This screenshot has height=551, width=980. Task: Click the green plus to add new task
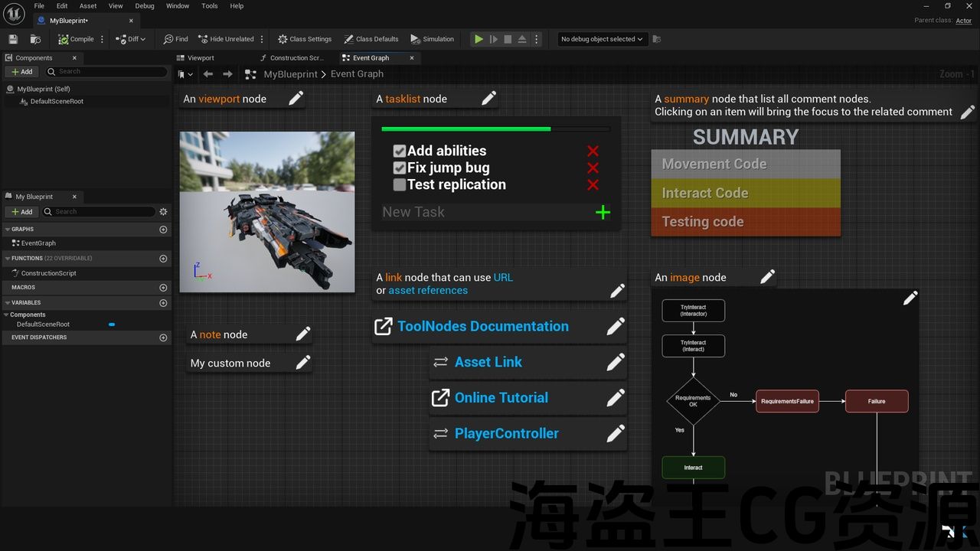point(603,213)
